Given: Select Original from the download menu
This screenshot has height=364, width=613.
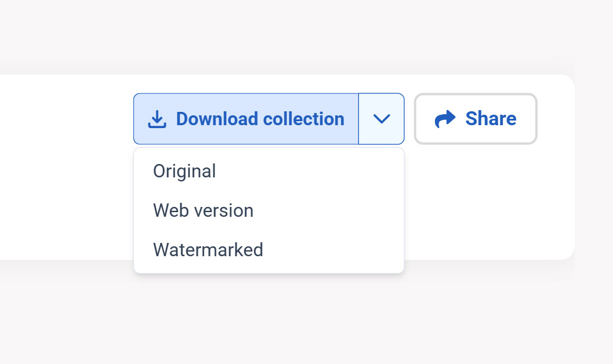Looking at the screenshot, I should (x=269, y=171).
